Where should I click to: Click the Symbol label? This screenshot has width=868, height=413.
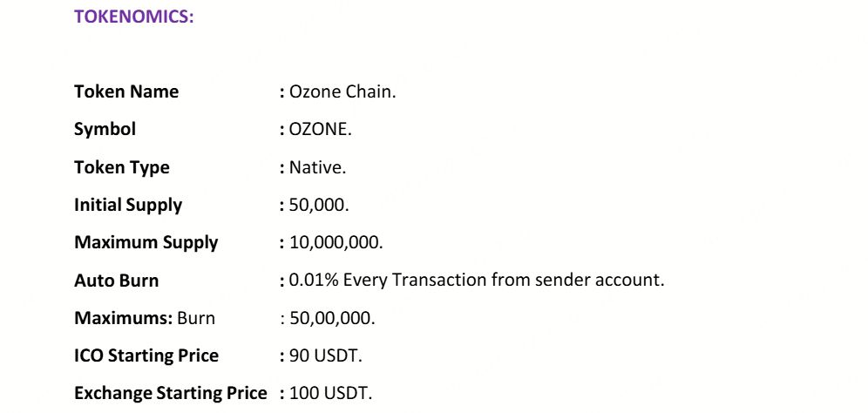[105, 130]
